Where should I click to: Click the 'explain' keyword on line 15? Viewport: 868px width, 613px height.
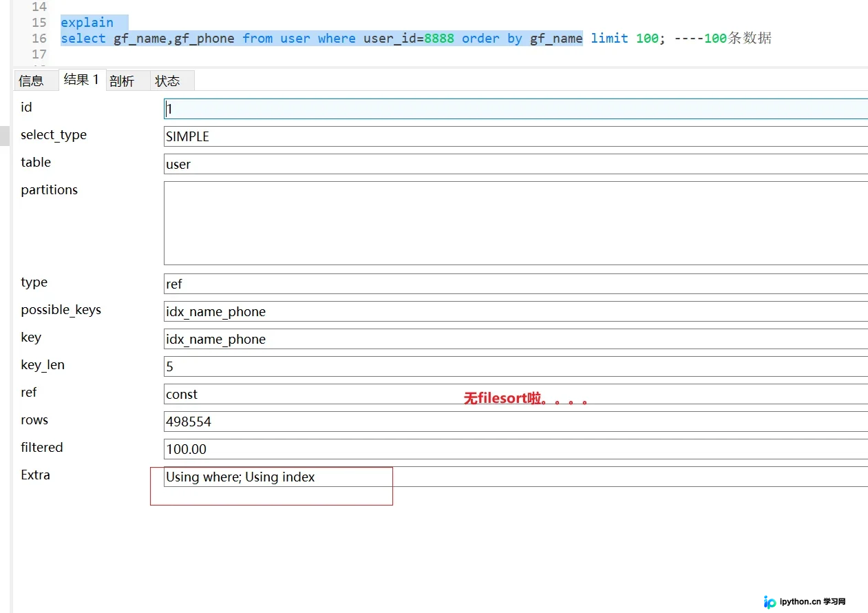pyautogui.click(x=87, y=22)
